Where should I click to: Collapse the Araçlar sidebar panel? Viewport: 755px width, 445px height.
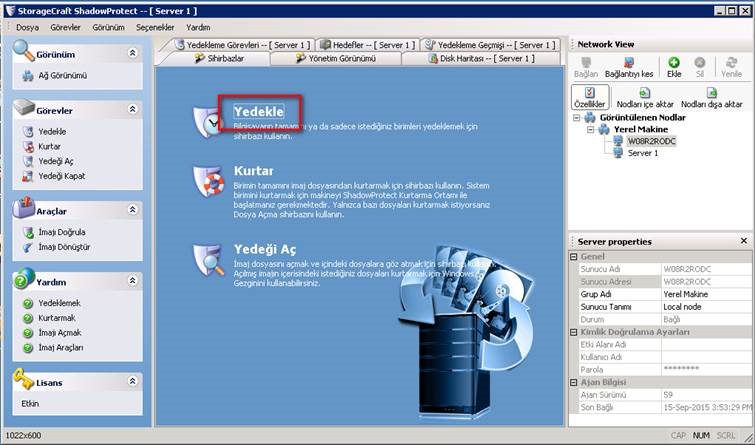click(132, 209)
